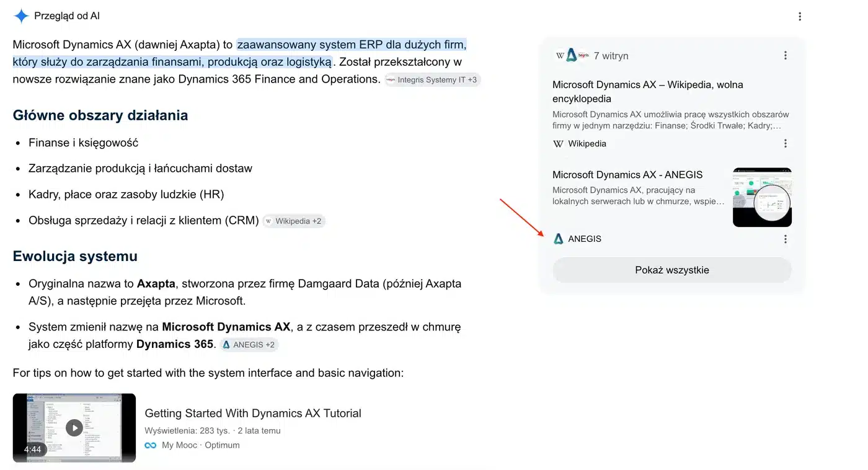Click the My Mooc · Optimum channel text
The height and width of the screenshot is (470, 868).
click(x=201, y=445)
